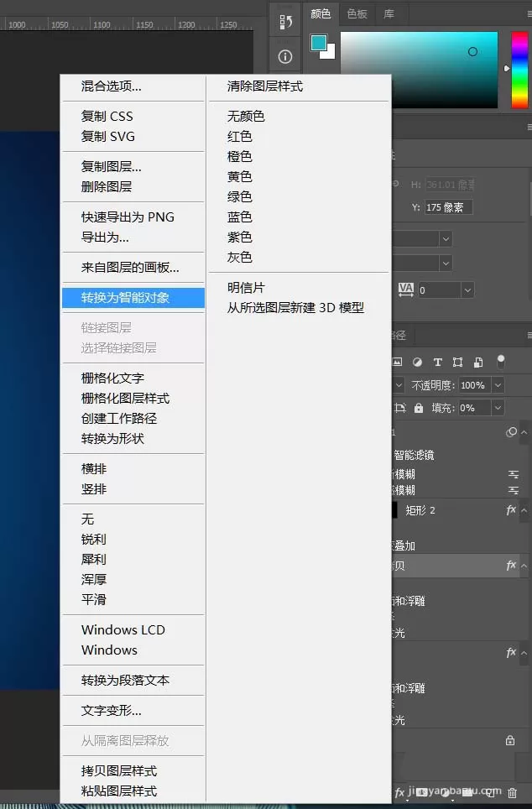Filter layers by pixel layer kind

point(397,363)
